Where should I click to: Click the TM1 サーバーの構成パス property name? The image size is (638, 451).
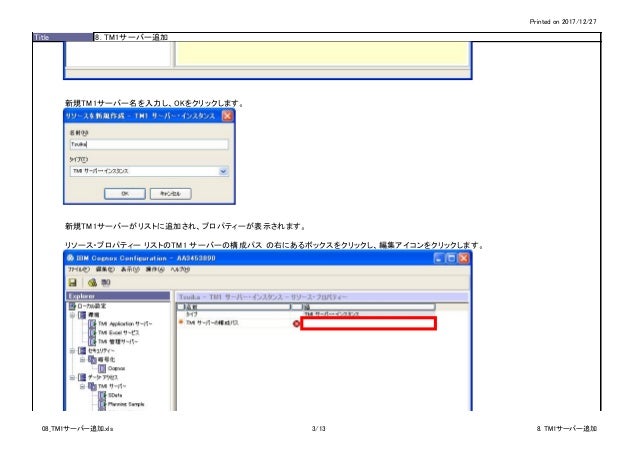click(212, 322)
